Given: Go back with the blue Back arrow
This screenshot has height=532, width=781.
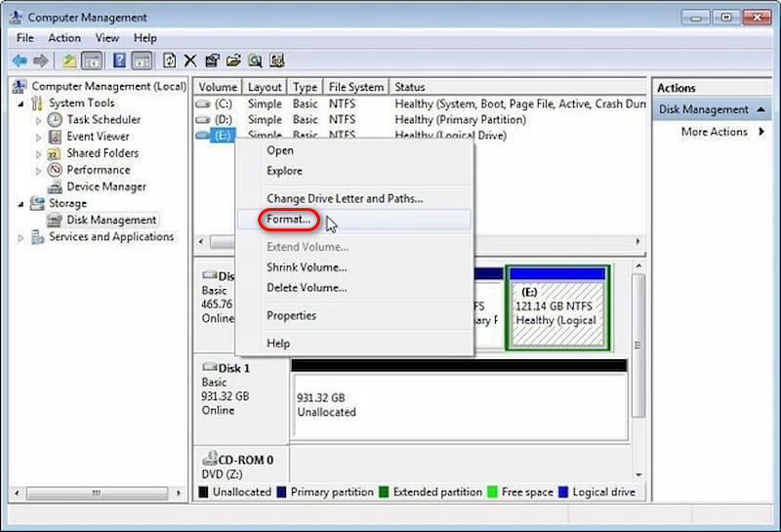Looking at the screenshot, I should 20,61.
